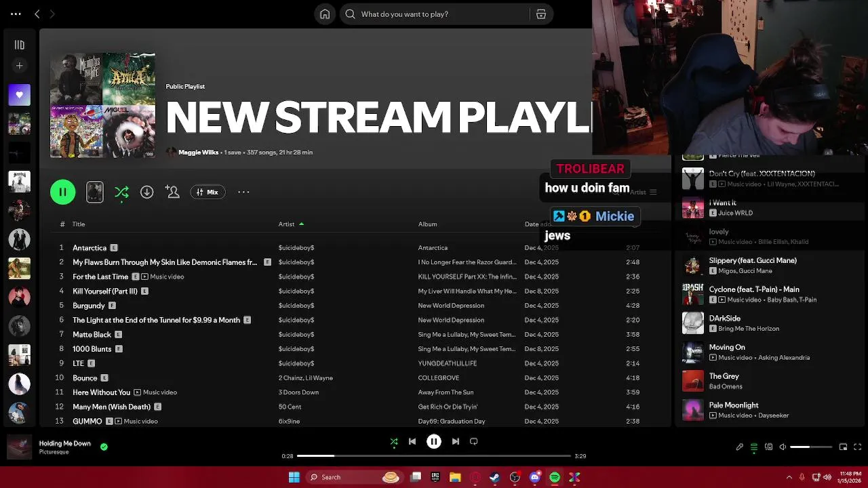868x488 pixels.
Task: Invite collaborators to the playlist
Action: coord(172,192)
